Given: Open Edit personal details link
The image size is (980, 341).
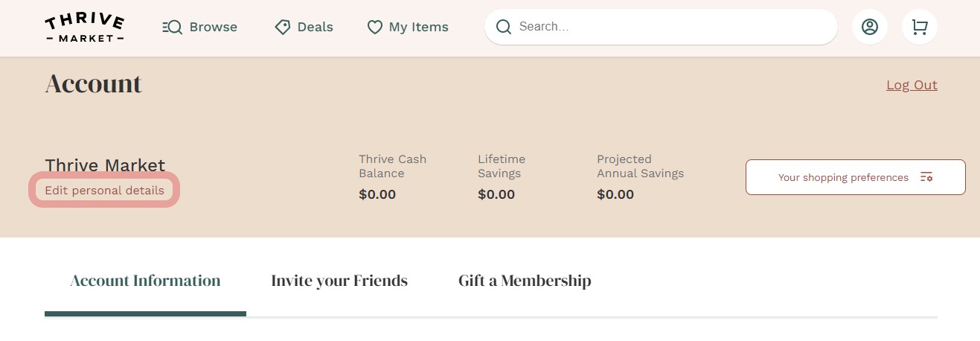Looking at the screenshot, I should (104, 191).
